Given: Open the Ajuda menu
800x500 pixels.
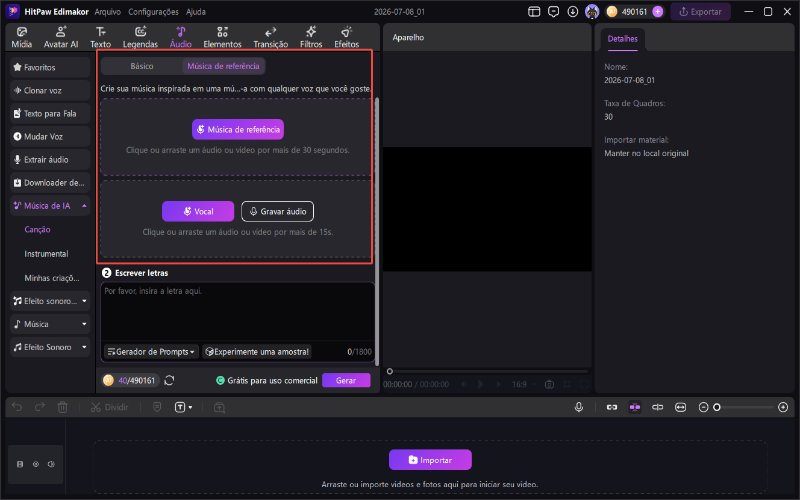Looking at the screenshot, I should tap(195, 12).
